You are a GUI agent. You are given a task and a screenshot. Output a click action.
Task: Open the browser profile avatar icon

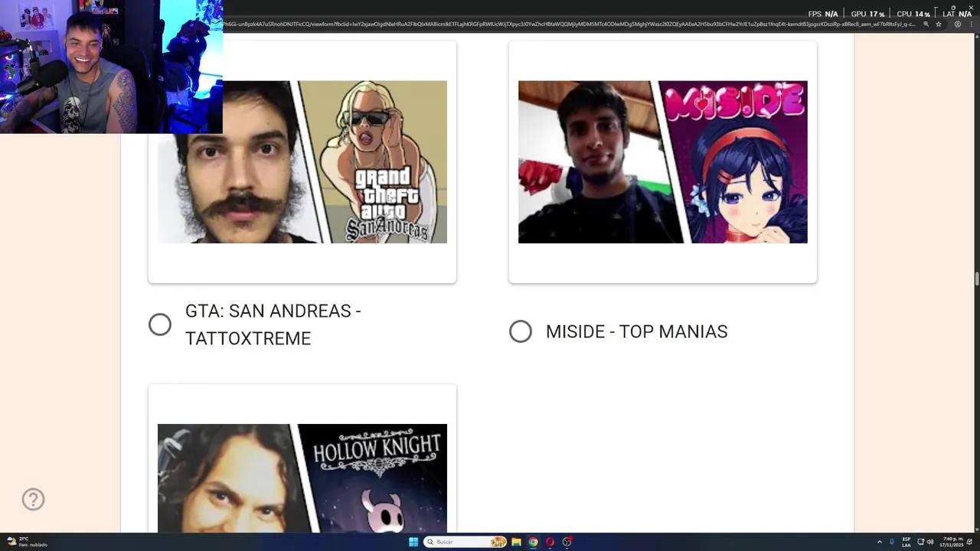pyautogui.click(x=957, y=24)
